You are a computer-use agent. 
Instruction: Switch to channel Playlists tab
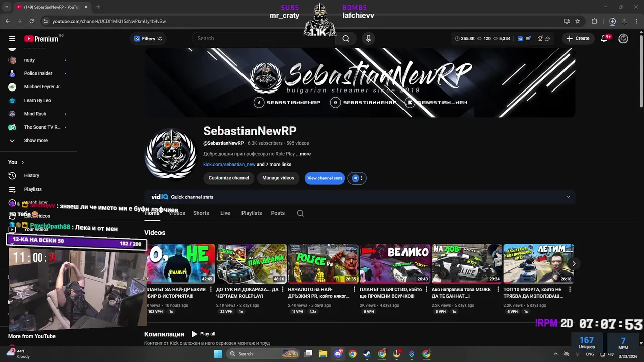(251, 213)
